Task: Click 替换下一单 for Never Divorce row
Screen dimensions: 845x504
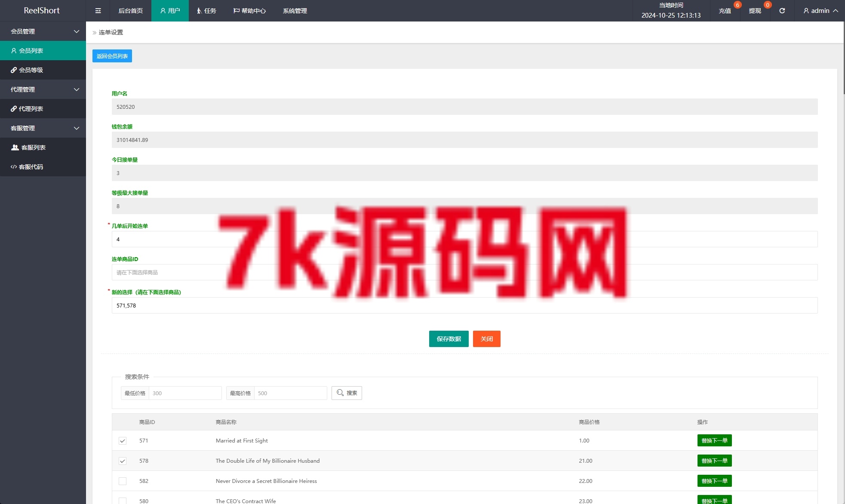Action: tap(714, 481)
